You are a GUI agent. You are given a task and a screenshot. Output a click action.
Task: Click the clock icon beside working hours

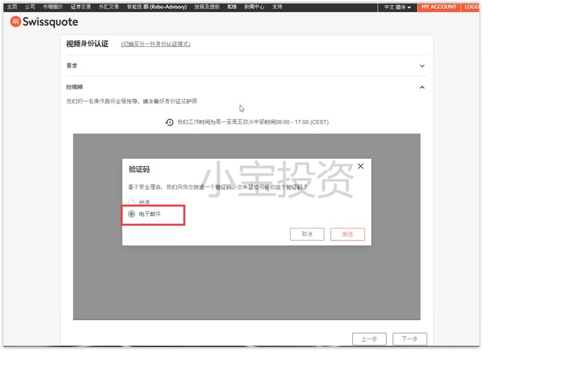point(169,122)
